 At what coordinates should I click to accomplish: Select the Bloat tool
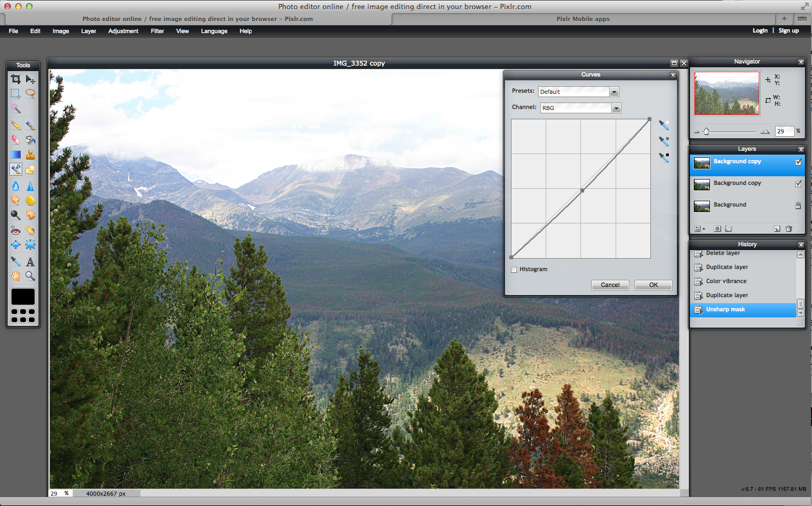(16, 245)
